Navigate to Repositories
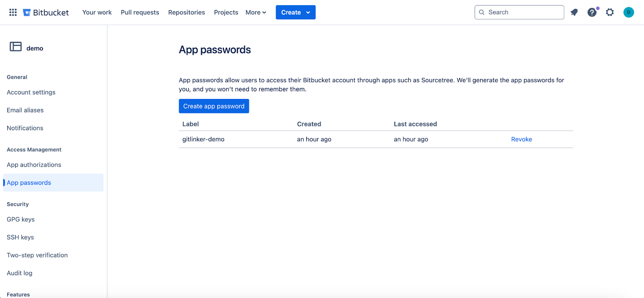This screenshot has width=644, height=298. (186, 12)
